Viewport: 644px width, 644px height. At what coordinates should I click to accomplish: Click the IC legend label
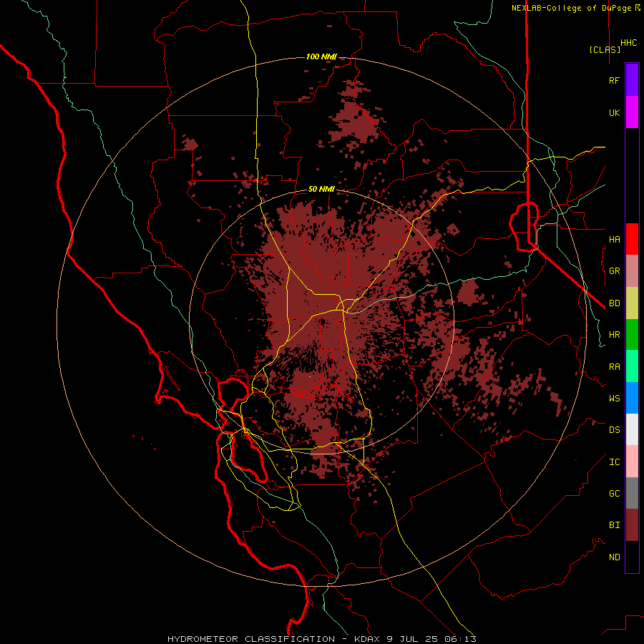(x=614, y=462)
